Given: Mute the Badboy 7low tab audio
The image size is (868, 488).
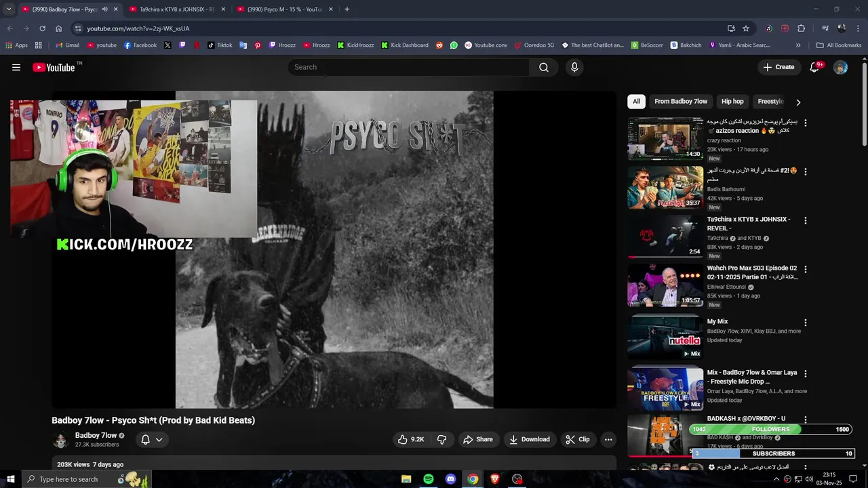Looking at the screenshot, I should [104, 9].
